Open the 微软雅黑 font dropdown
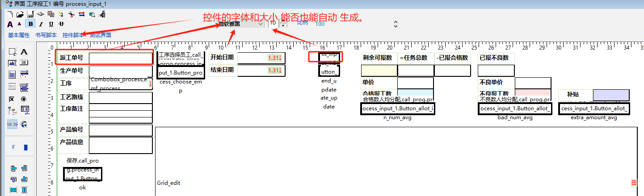 click(261, 24)
